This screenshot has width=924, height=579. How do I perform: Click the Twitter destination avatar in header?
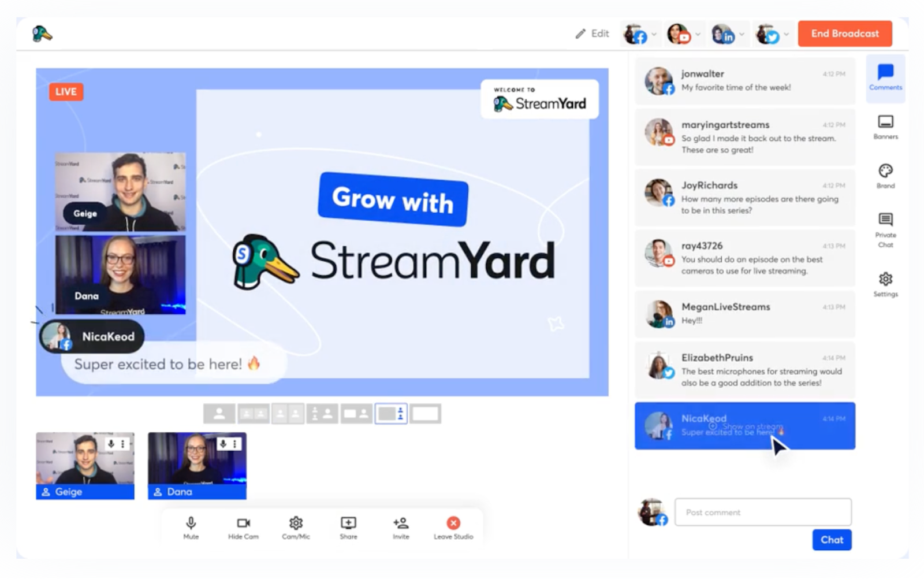pos(767,34)
